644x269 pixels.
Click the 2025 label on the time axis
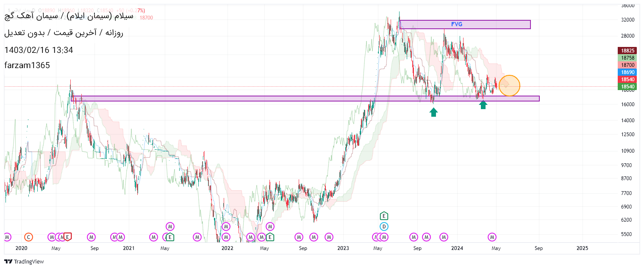(x=582, y=248)
